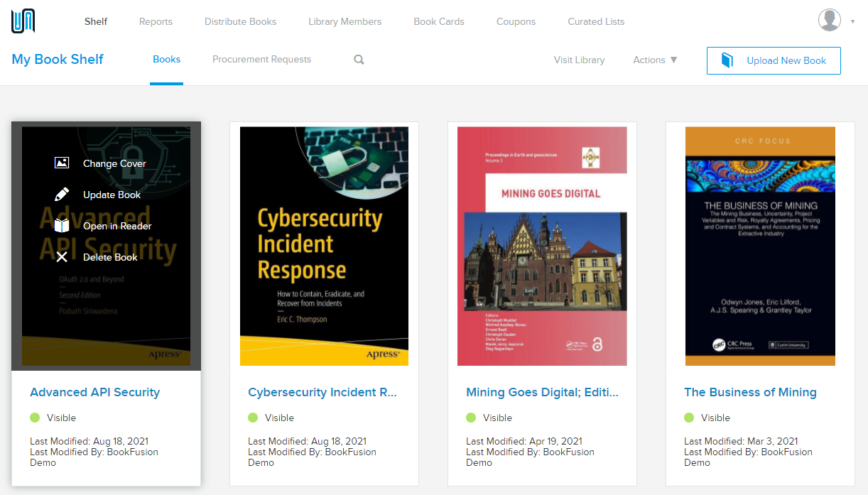The width and height of the screenshot is (868, 495).
Task: Switch to Procurement Requests tab
Action: [x=261, y=60]
